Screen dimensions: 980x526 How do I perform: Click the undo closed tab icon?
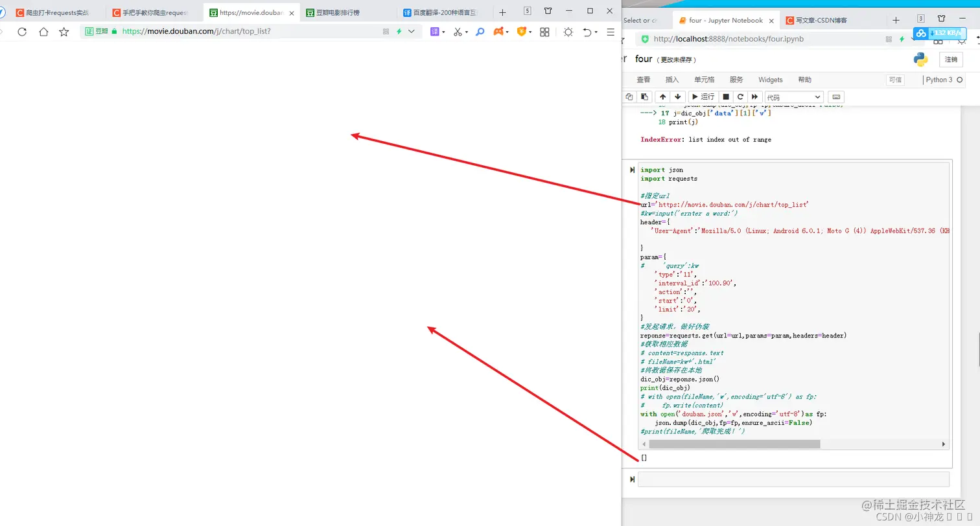(x=587, y=32)
